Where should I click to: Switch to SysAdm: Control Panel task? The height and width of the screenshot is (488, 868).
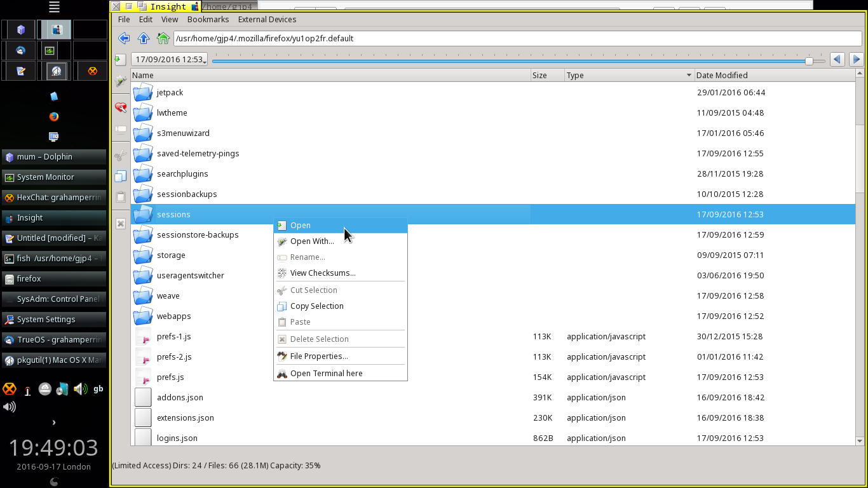click(54, 299)
